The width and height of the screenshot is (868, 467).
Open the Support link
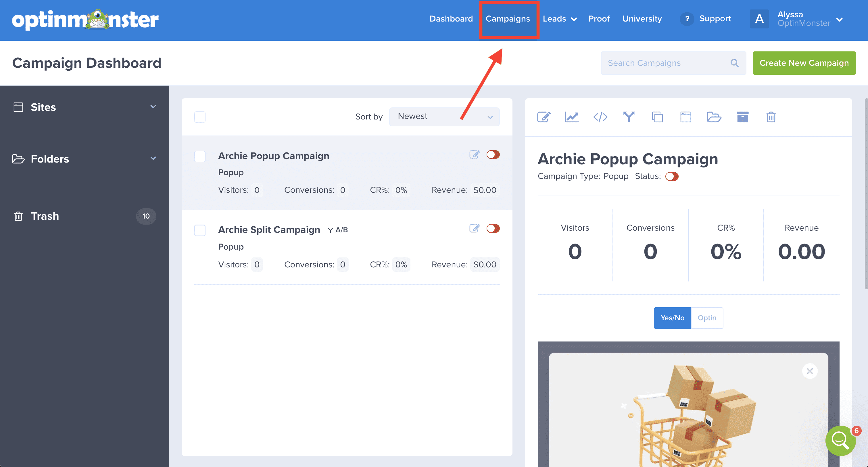click(x=715, y=19)
